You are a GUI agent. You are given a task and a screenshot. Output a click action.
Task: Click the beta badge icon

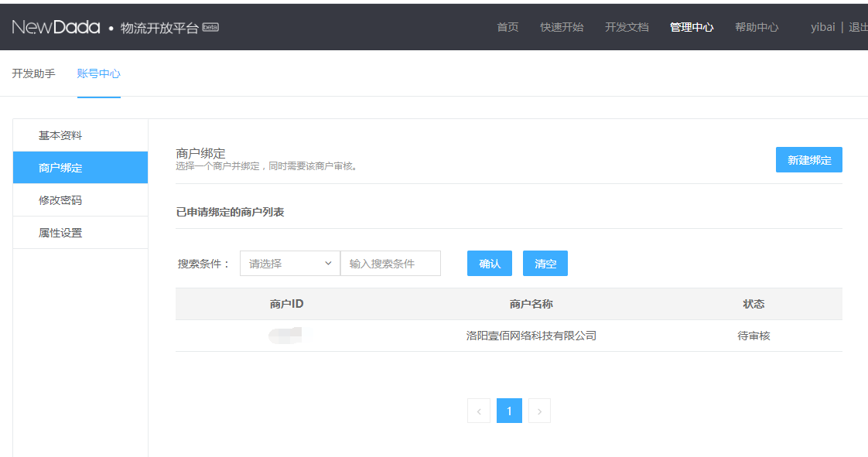tap(210, 27)
